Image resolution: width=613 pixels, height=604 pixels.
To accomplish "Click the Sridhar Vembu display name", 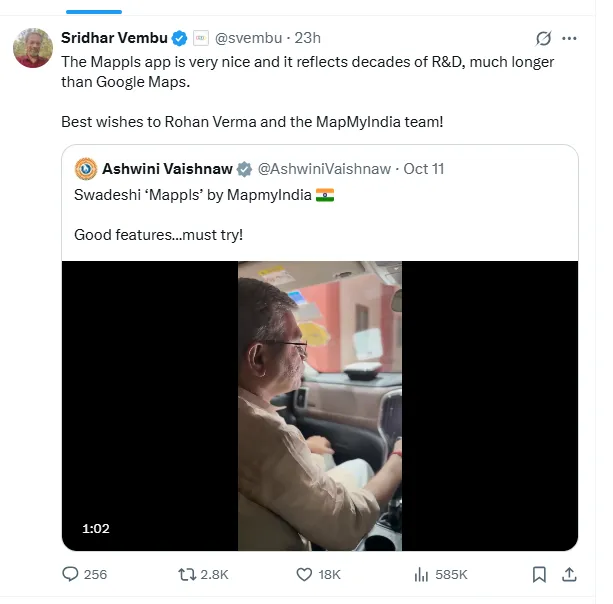I will 114,38.
